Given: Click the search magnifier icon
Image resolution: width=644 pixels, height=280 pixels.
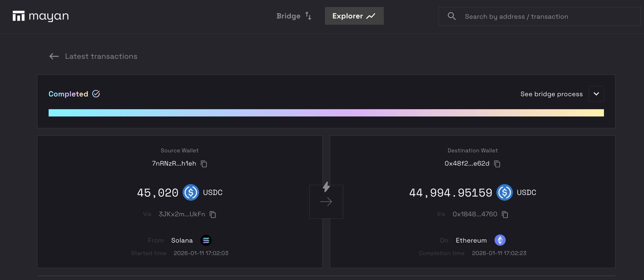Looking at the screenshot, I should (451, 16).
